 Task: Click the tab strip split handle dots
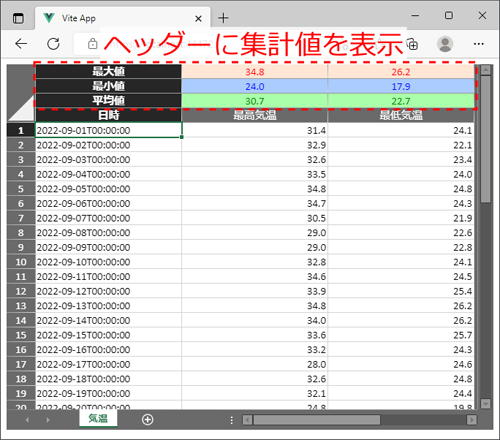click(x=232, y=420)
